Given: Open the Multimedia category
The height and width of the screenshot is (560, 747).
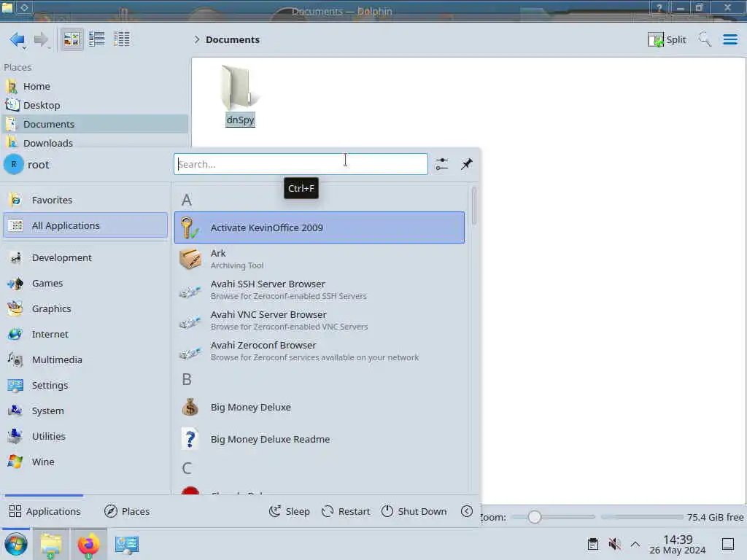Looking at the screenshot, I should pos(85,360).
